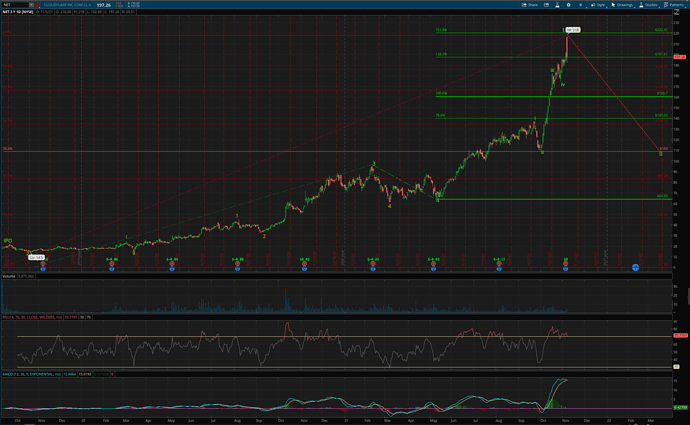This screenshot has height=425, width=690.
Task: Click the globe icon near the chart's right edge
Action: 635,268
